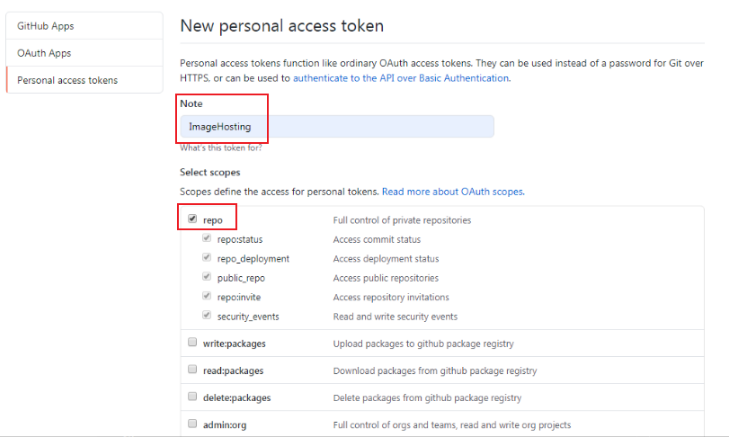Click the admin:org scope label
The height and width of the screenshot is (437, 729).
tap(223, 423)
